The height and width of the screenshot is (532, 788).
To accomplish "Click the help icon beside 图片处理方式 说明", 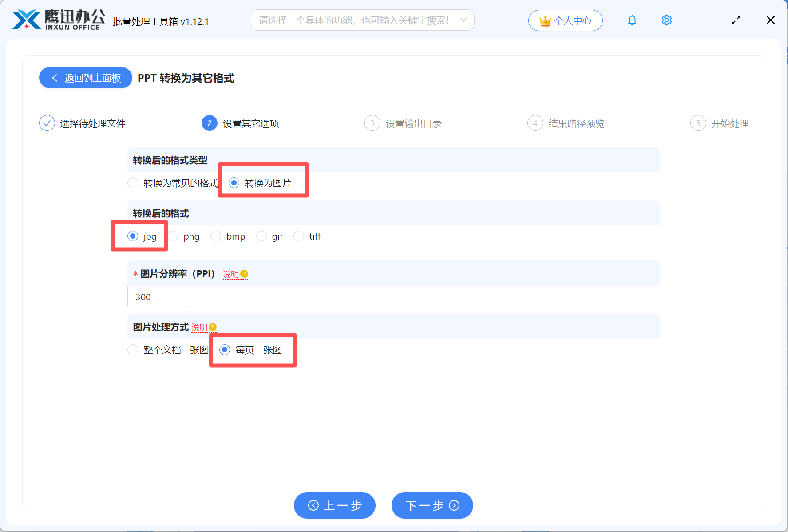I will click(x=213, y=327).
